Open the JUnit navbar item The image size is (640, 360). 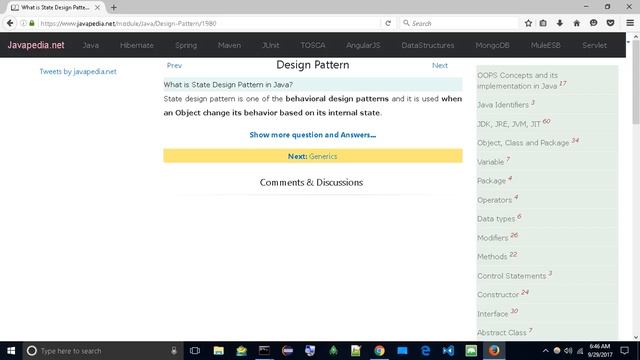(271, 45)
